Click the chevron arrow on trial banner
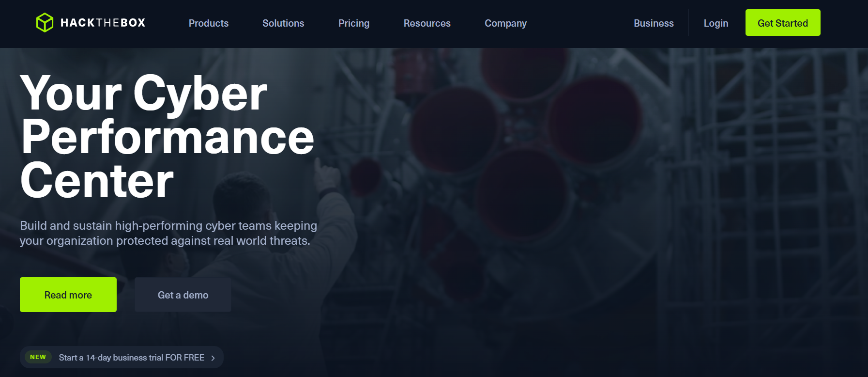The height and width of the screenshot is (377, 868). pos(213,358)
